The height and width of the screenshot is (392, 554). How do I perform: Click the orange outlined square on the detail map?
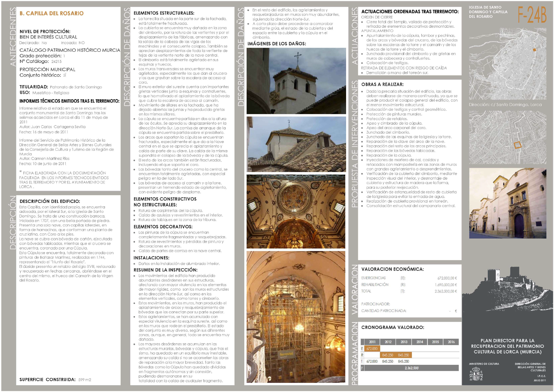tap(518, 145)
